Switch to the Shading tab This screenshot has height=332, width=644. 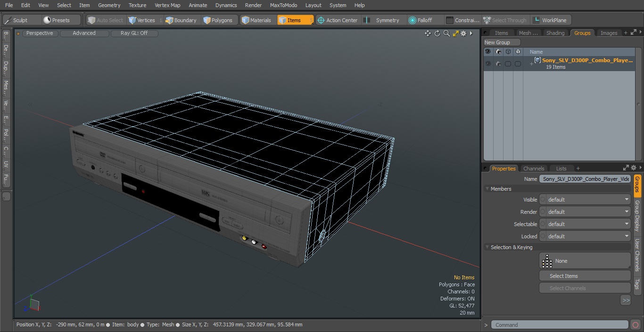555,33
